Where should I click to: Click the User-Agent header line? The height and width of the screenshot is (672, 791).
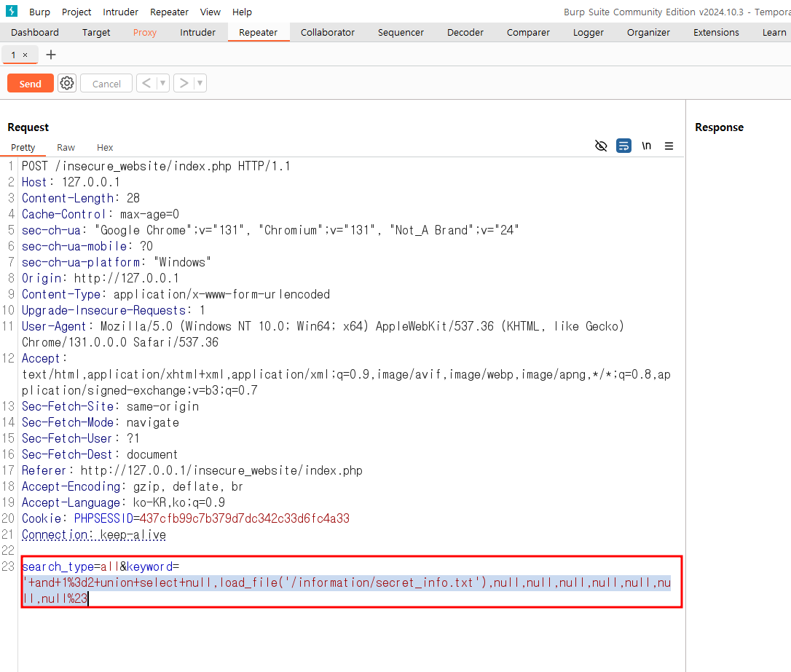click(323, 334)
